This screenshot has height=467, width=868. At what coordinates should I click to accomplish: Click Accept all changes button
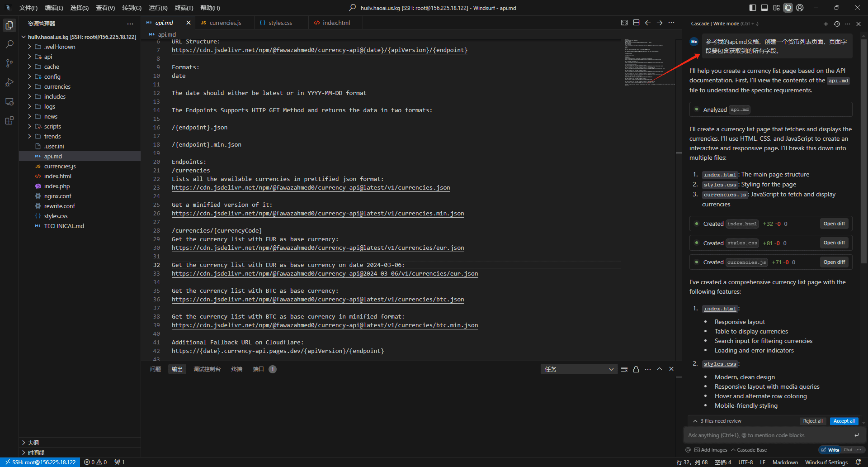pos(844,421)
